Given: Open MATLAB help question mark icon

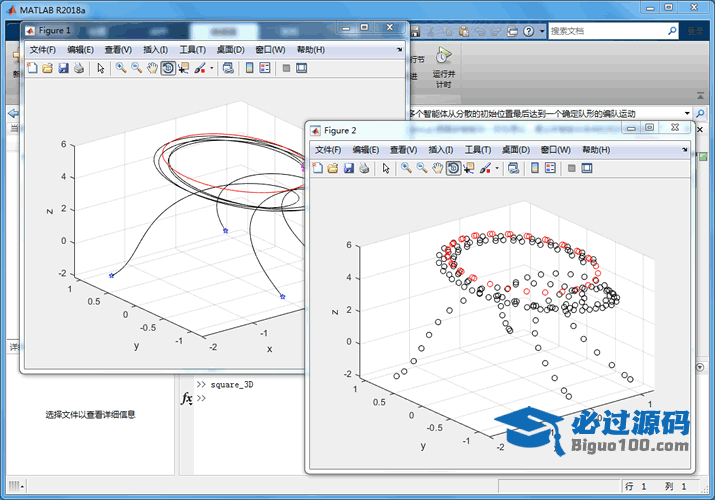Looking at the screenshot, I should click(528, 31).
